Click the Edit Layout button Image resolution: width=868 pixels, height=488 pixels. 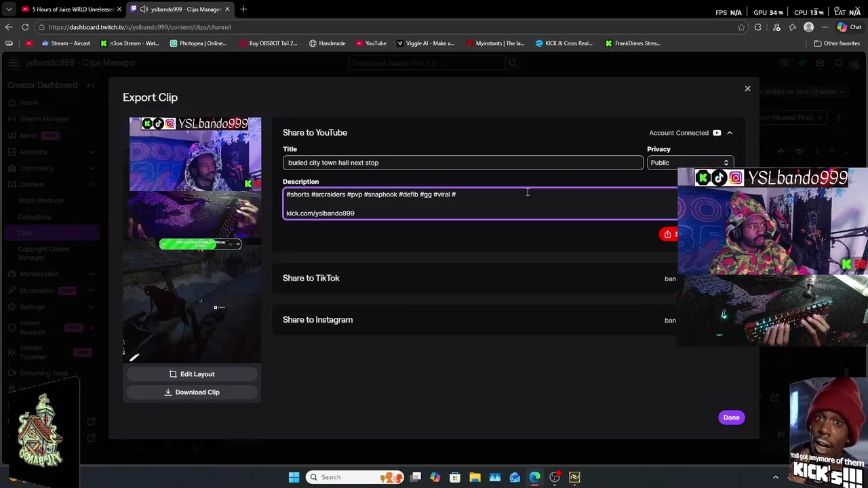click(192, 374)
